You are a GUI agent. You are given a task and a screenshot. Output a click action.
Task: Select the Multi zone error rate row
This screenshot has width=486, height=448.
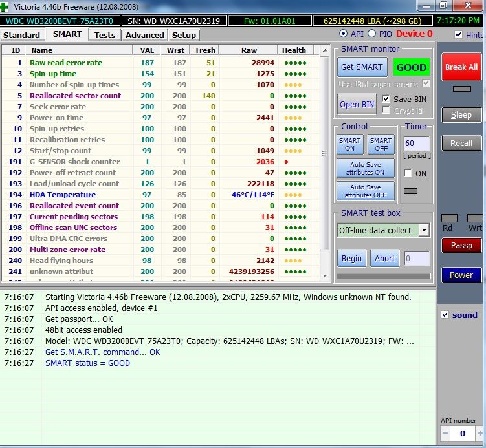tap(160, 250)
